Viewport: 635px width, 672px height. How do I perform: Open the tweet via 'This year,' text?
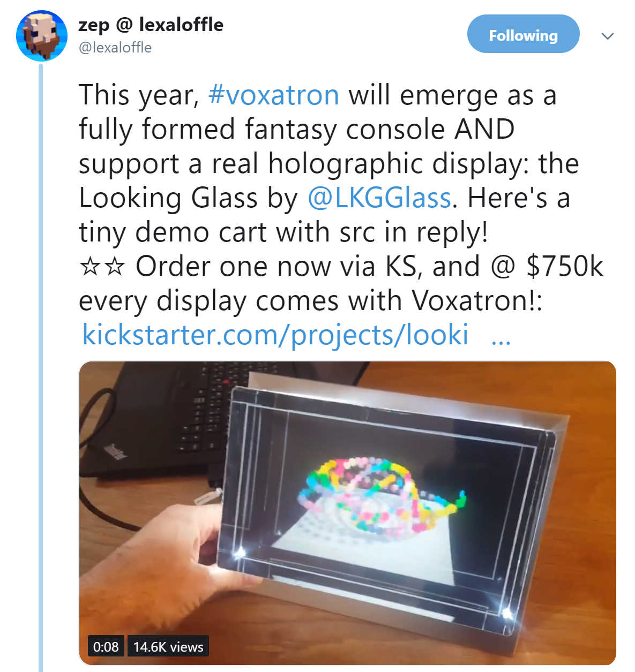(139, 96)
